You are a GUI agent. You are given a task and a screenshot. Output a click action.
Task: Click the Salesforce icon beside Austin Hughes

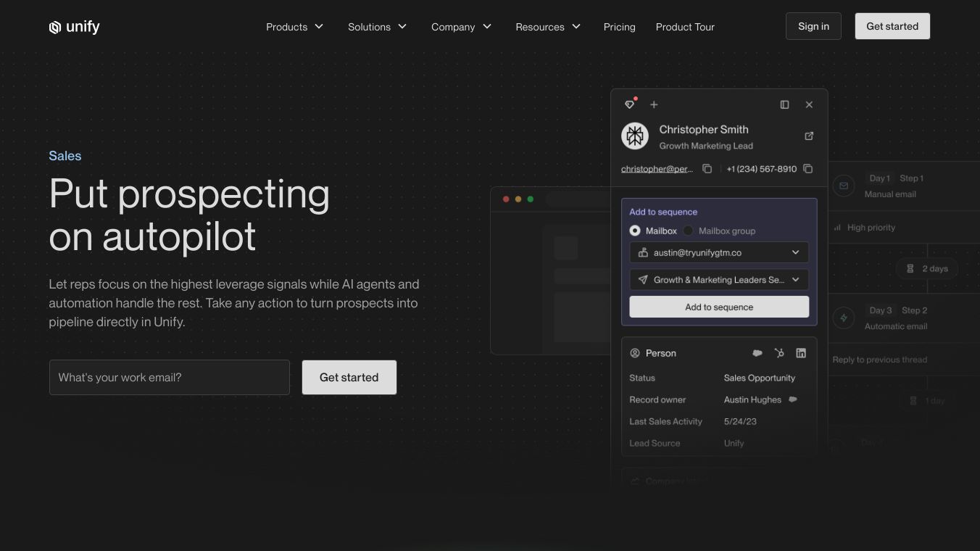coord(793,399)
